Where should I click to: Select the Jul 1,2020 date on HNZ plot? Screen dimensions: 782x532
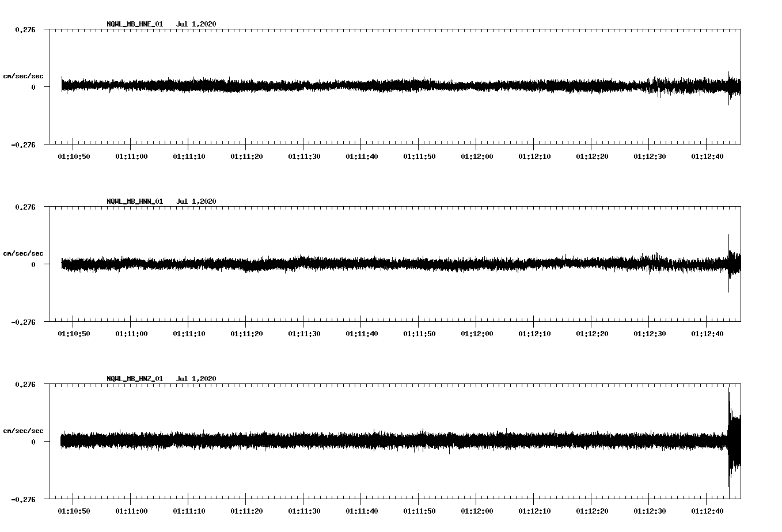(x=196, y=379)
